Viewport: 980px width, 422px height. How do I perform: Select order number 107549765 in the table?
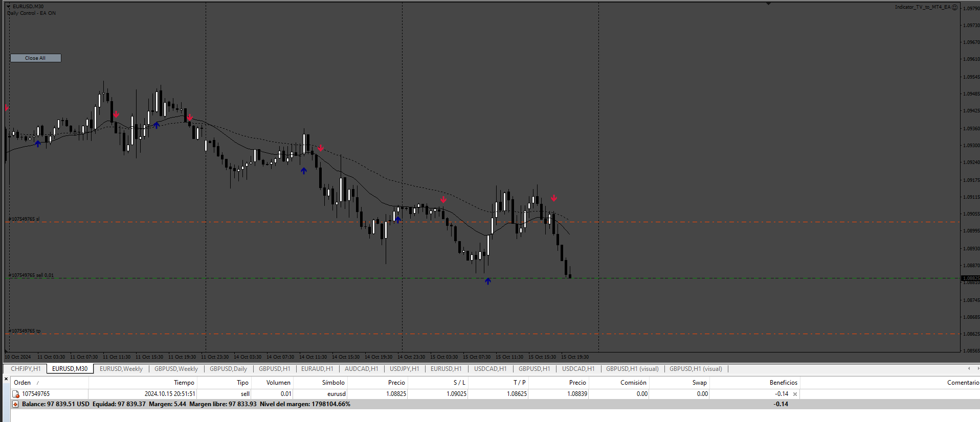click(36, 394)
